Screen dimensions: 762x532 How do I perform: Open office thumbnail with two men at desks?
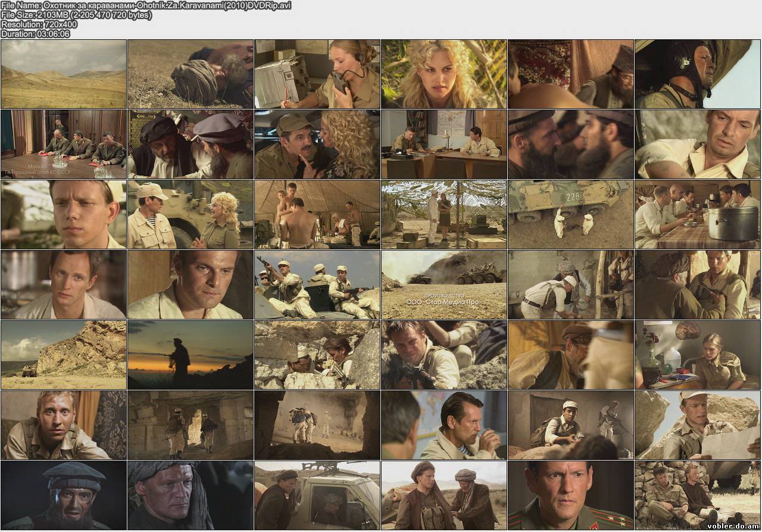coord(444,145)
